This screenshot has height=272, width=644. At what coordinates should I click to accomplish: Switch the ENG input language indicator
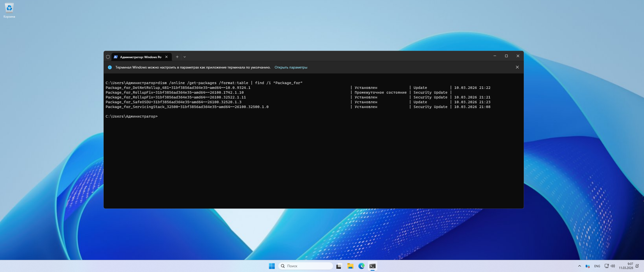pyautogui.click(x=597, y=266)
